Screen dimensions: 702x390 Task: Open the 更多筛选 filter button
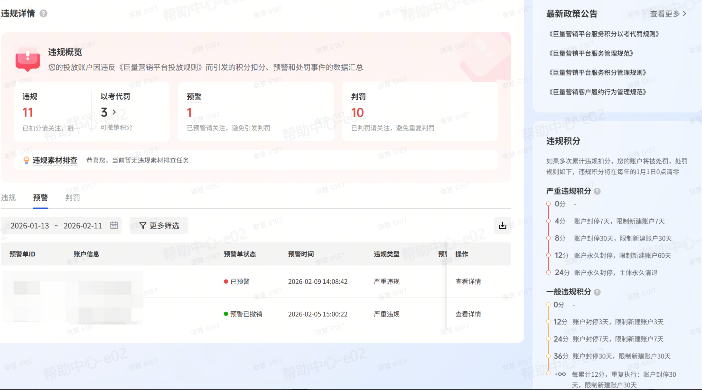coord(159,226)
